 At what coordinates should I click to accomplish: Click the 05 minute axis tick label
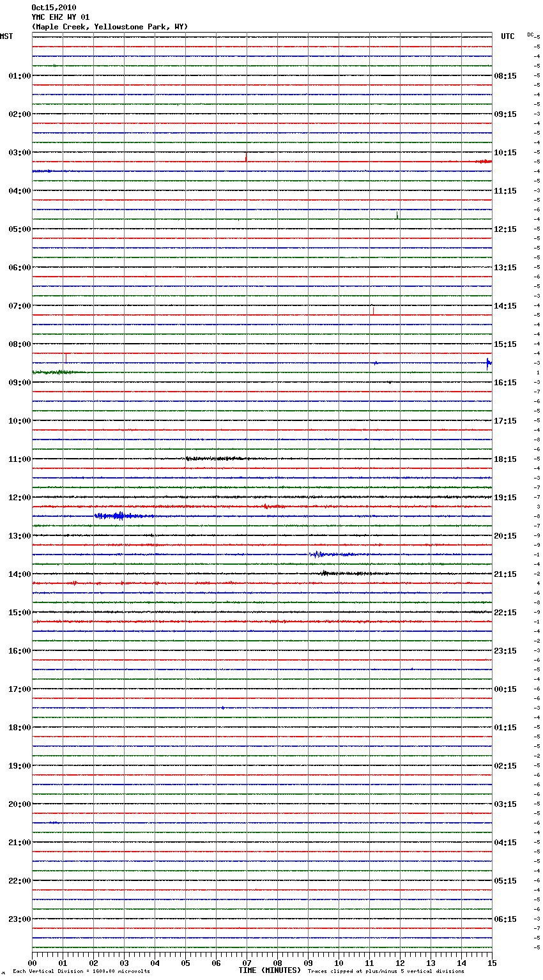click(x=185, y=963)
